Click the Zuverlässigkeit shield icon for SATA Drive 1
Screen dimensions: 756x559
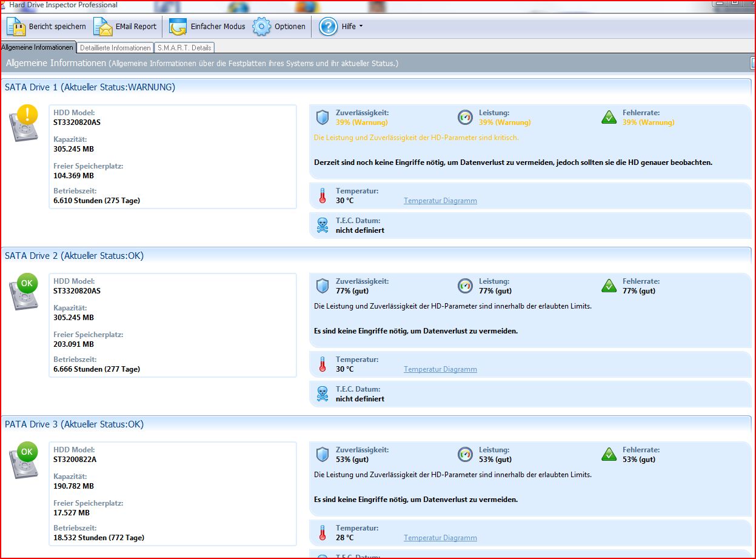(323, 117)
